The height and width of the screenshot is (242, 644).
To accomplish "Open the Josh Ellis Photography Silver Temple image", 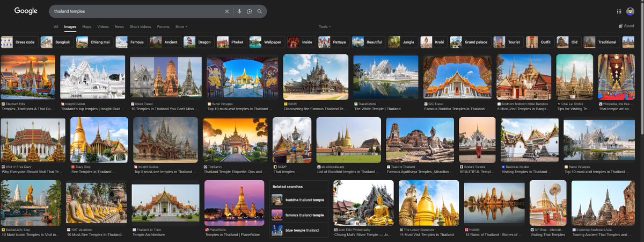I will 364,203.
